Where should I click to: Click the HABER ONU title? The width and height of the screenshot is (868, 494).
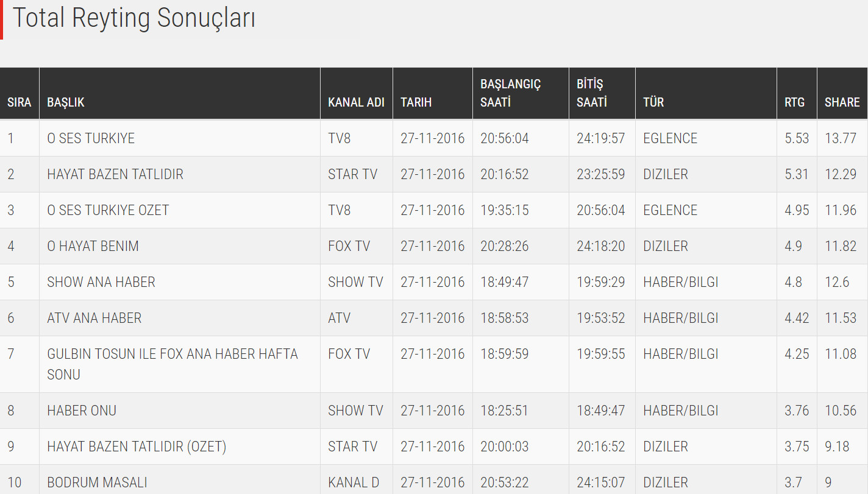tap(82, 411)
